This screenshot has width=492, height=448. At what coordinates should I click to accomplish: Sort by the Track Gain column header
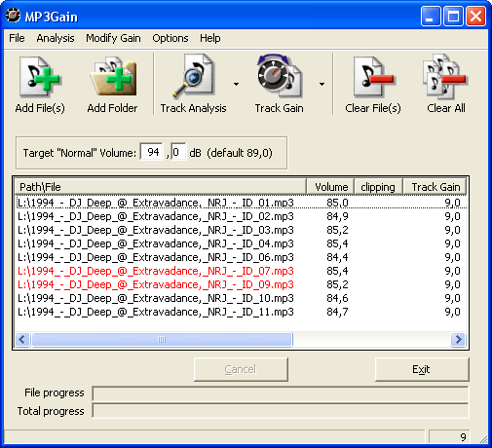click(x=435, y=187)
